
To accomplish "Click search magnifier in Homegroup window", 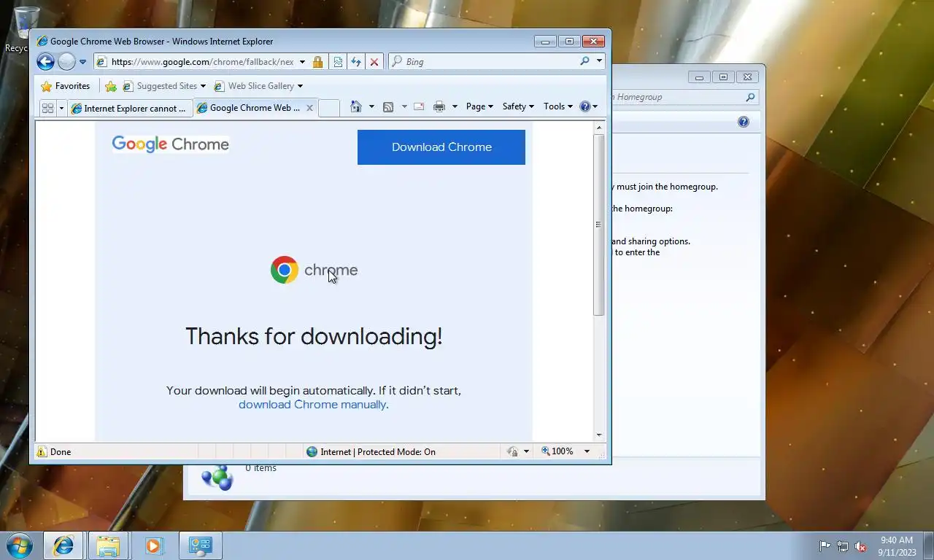I will tap(750, 97).
